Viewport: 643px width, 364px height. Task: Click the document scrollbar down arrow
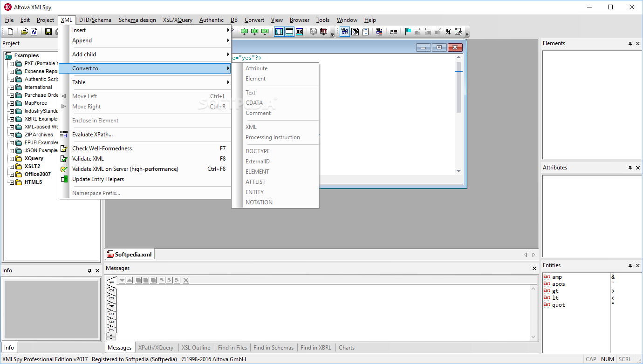tap(458, 171)
